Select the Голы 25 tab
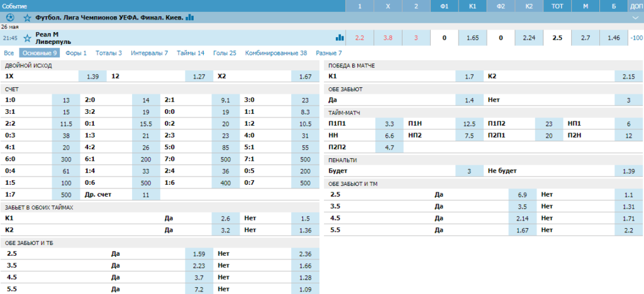This screenshot has height=294, width=644. coord(225,53)
